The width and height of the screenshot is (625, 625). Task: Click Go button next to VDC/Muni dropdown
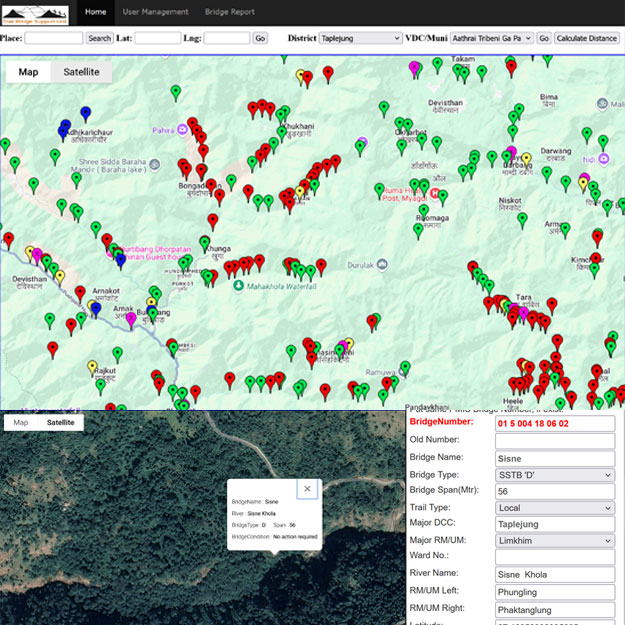pyautogui.click(x=544, y=38)
